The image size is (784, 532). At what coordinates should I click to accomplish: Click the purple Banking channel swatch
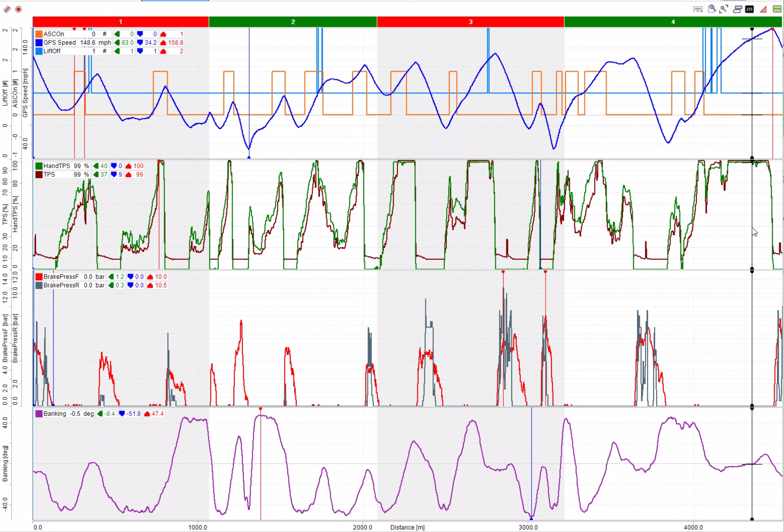pos(39,414)
